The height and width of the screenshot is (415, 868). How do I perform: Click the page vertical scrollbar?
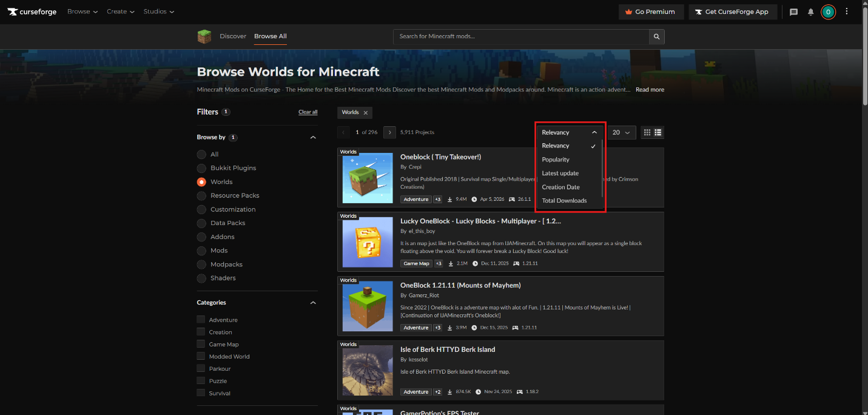tap(864, 58)
